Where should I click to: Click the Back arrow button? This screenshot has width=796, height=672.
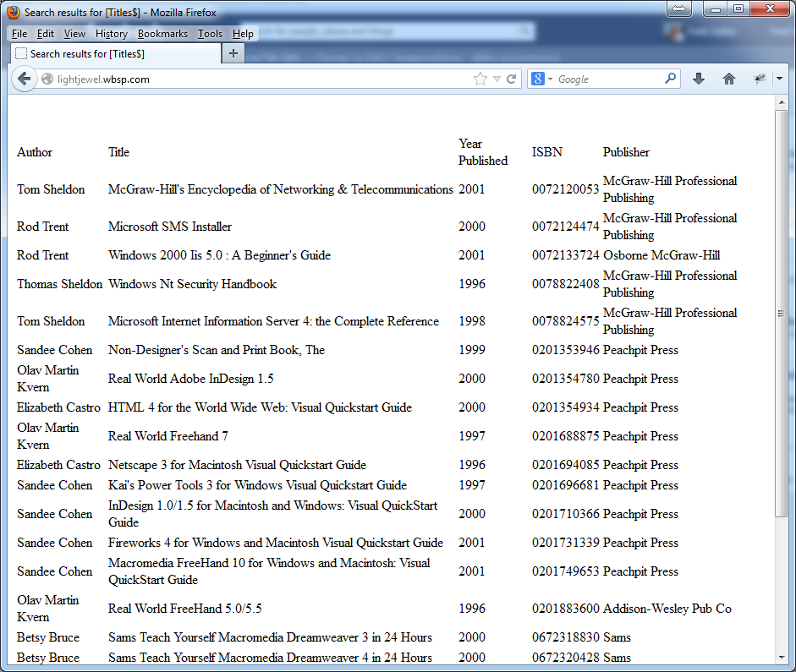coord(24,79)
